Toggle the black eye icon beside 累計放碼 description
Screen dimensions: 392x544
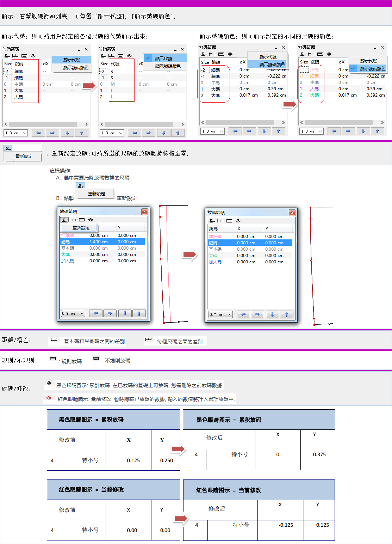[x=49, y=383]
